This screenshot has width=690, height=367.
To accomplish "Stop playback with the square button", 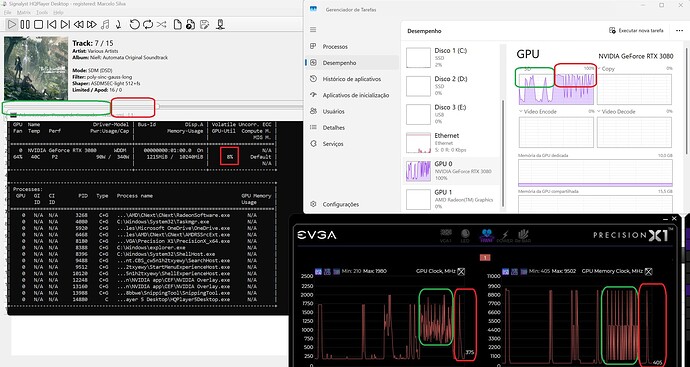I will (38, 25).
